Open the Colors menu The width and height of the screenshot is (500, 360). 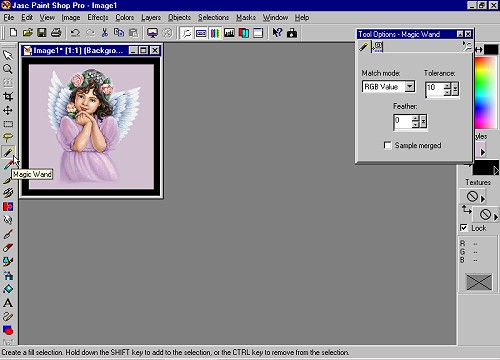(125, 17)
